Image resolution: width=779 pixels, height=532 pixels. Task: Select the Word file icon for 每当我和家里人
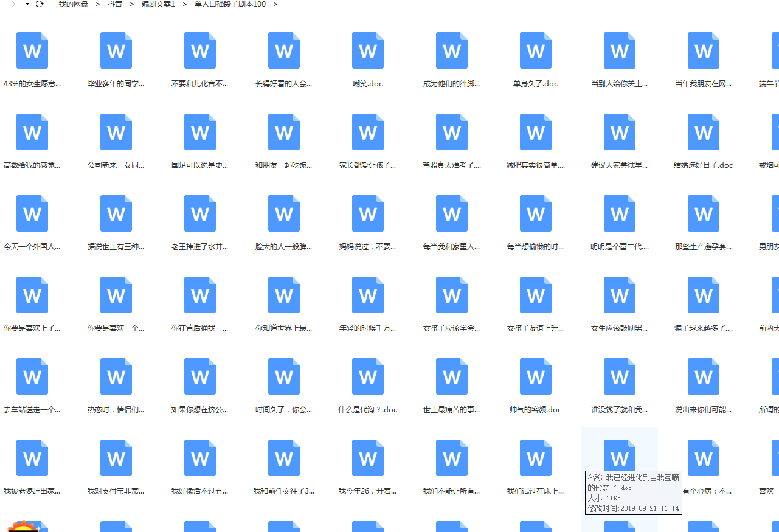click(452, 213)
